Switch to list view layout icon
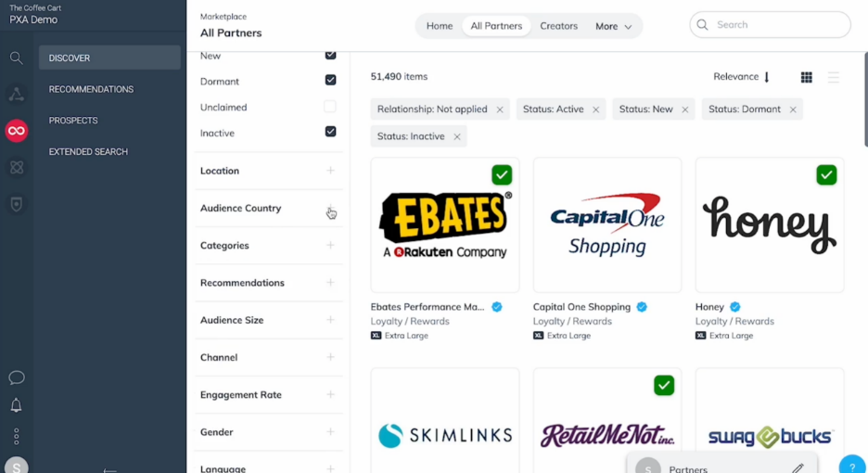This screenshot has height=473, width=868. [x=833, y=78]
